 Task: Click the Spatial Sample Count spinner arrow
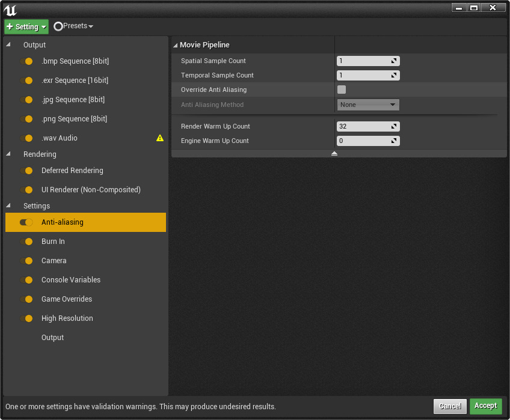tap(394, 61)
